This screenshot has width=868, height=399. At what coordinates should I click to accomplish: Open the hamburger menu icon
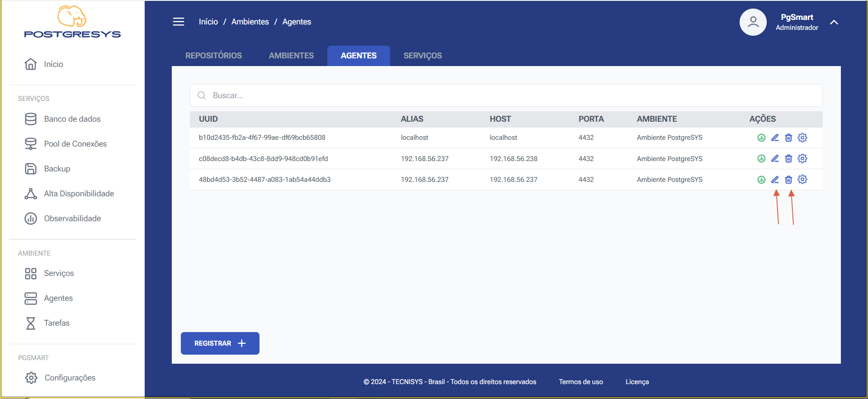coord(179,22)
